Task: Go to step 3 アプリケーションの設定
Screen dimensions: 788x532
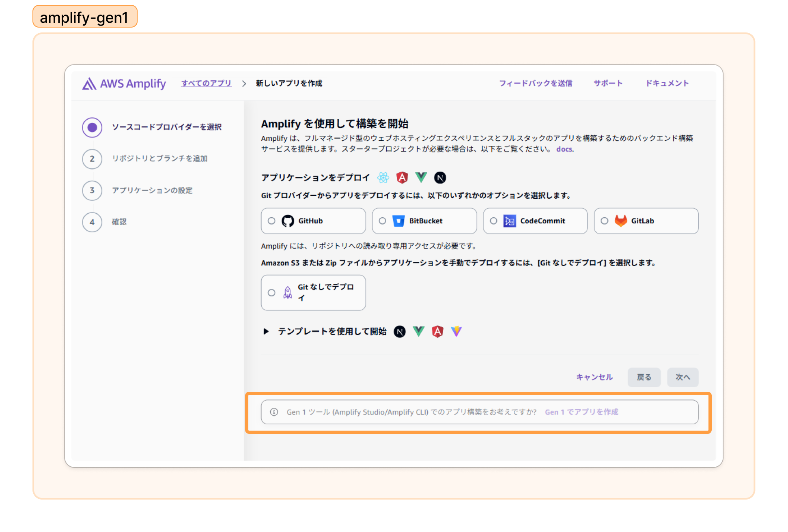Action: point(138,191)
